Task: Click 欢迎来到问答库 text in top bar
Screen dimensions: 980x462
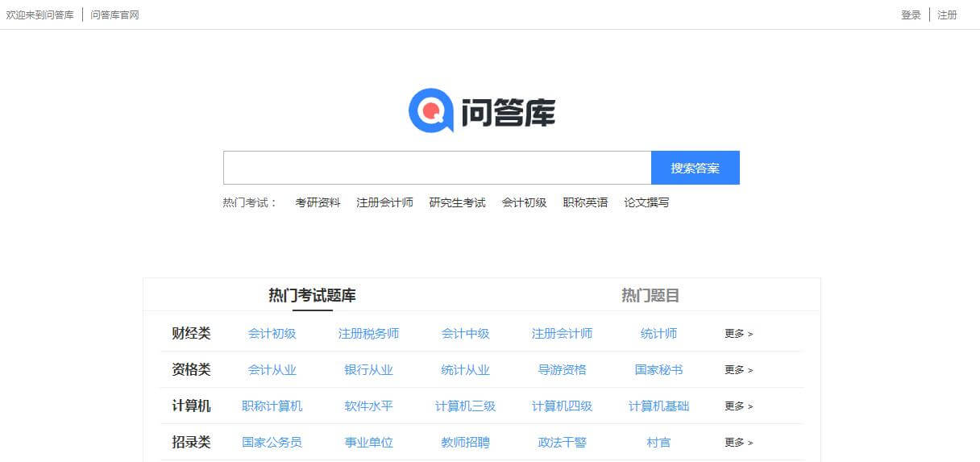Action: point(39,15)
